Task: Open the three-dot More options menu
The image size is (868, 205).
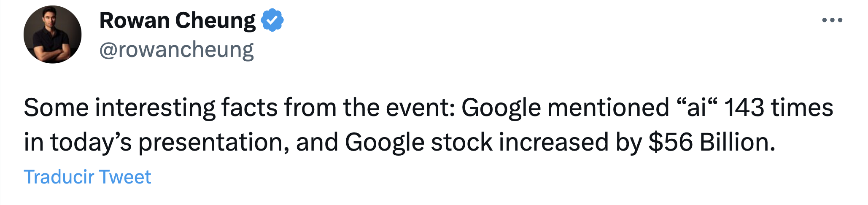Action: click(x=832, y=20)
